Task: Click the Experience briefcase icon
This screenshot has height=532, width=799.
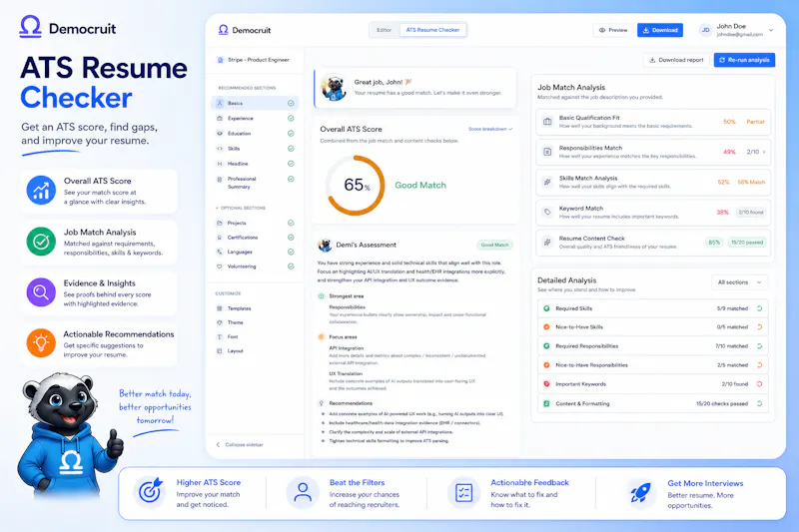Action: tap(220, 118)
